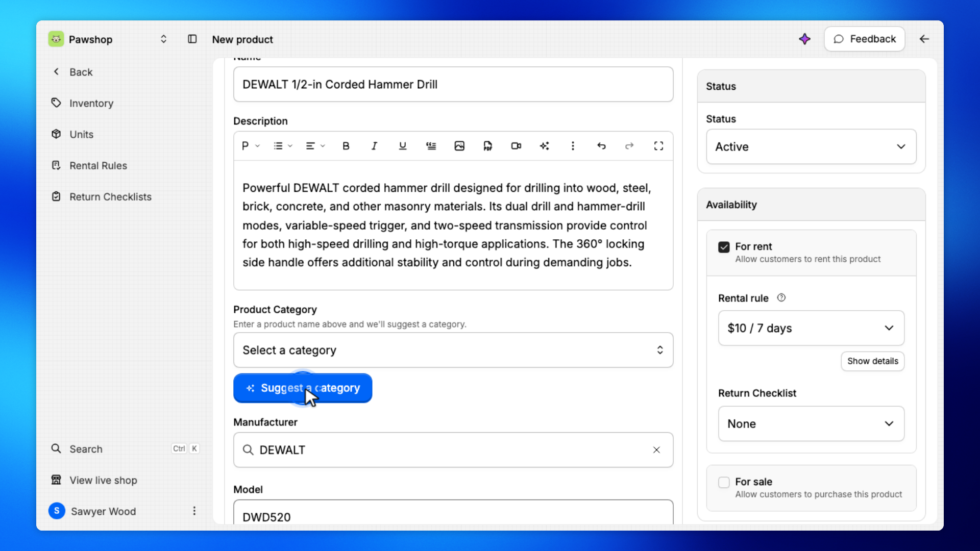Screen dimensions: 980x551
Task: Uncheck the For rent checkbox
Action: tap(724, 247)
